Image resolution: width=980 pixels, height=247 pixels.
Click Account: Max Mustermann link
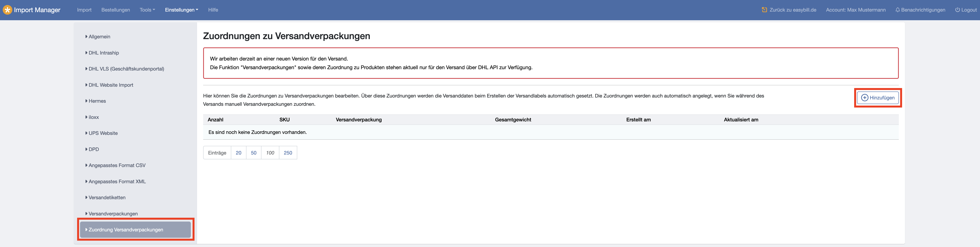[x=856, y=10]
